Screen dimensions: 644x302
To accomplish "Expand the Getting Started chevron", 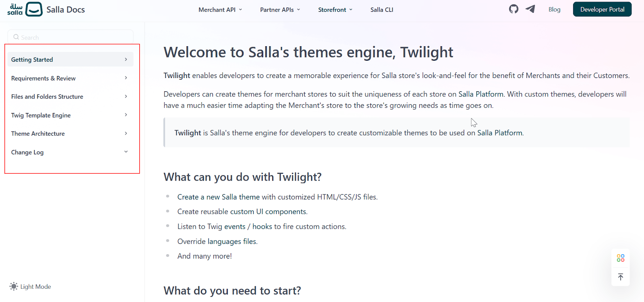I will [126, 60].
